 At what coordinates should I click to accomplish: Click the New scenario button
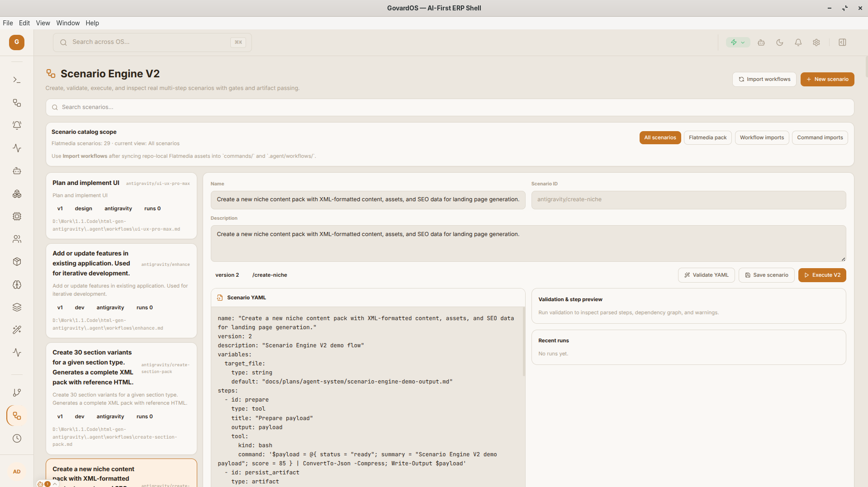click(827, 80)
